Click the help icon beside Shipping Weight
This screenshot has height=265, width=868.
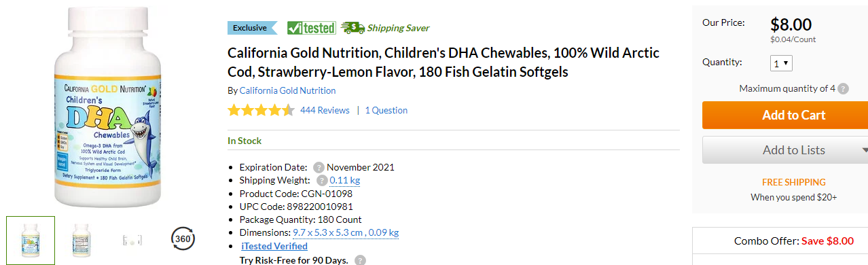point(322,180)
